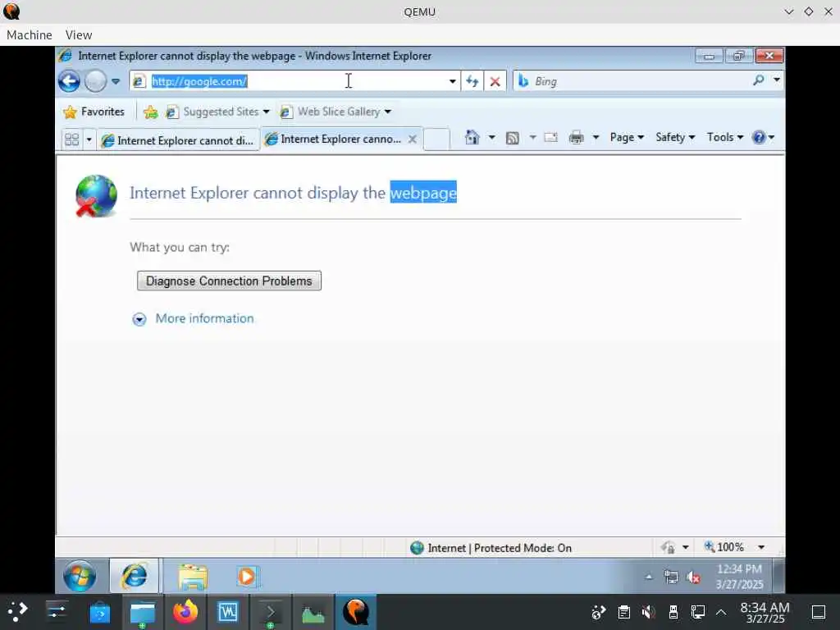The height and width of the screenshot is (630, 840).
Task: Click the Bing search box
Action: [x=632, y=81]
